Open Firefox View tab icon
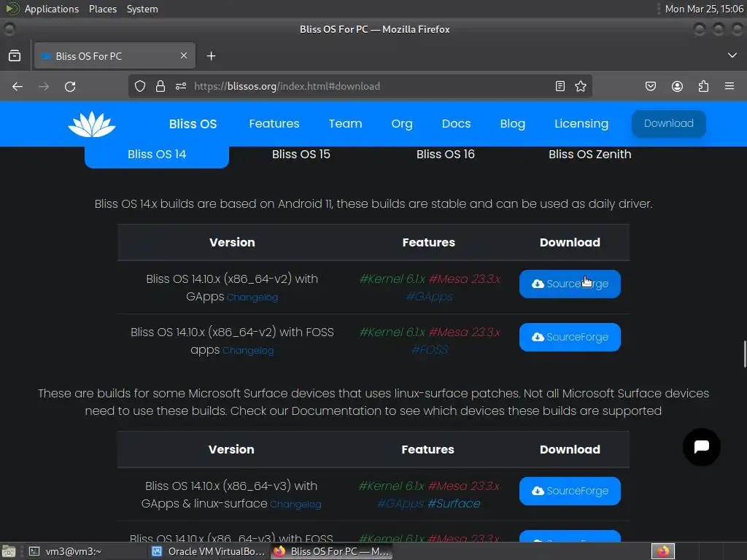This screenshot has width=747, height=560. 15,55
